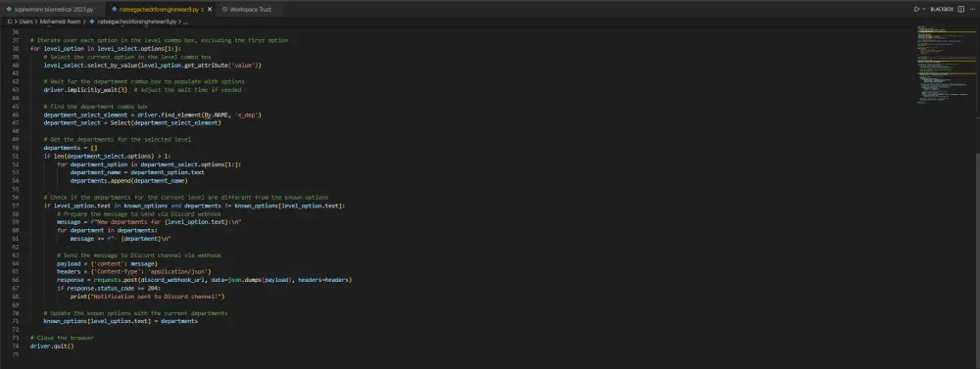Click the Mohamed Asem breadcrumb folder

pos(60,22)
